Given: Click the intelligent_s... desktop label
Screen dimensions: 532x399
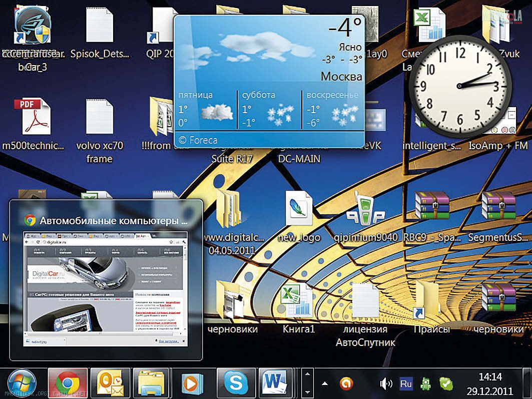Looking at the screenshot, I should 431,146.
